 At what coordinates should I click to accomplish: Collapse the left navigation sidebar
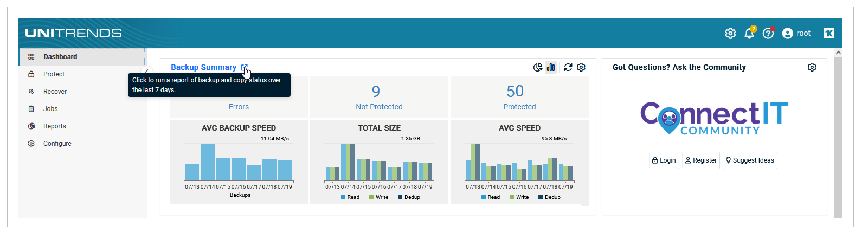(x=146, y=72)
